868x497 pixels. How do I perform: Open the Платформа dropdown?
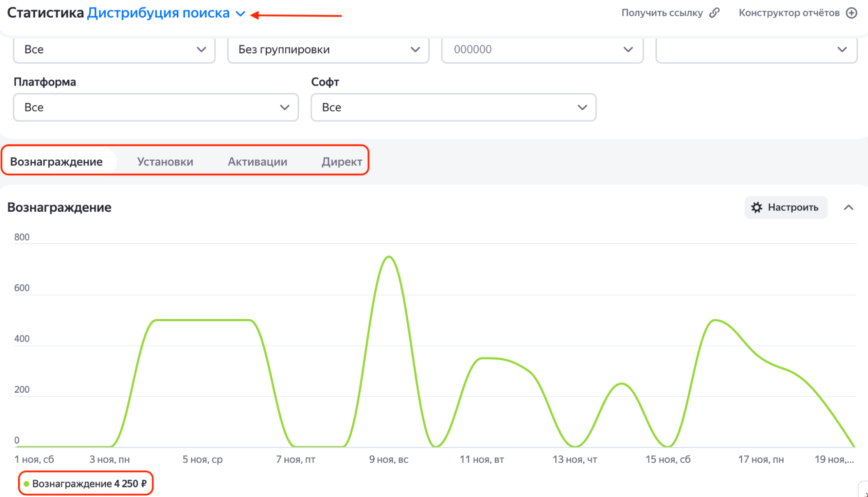pyautogui.click(x=156, y=107)
